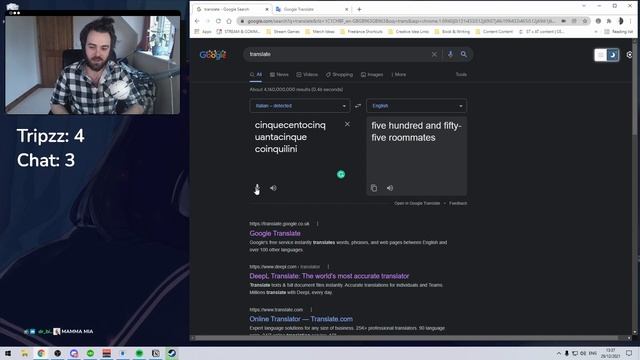
Task: Open the Stream Games bookmark folder
Action: tap(283, 31)
